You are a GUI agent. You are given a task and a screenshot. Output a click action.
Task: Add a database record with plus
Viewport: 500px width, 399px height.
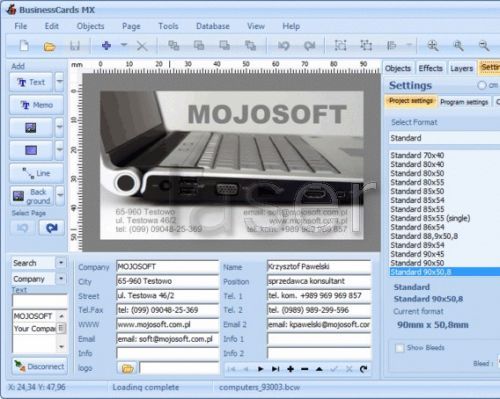click(290, 369)
